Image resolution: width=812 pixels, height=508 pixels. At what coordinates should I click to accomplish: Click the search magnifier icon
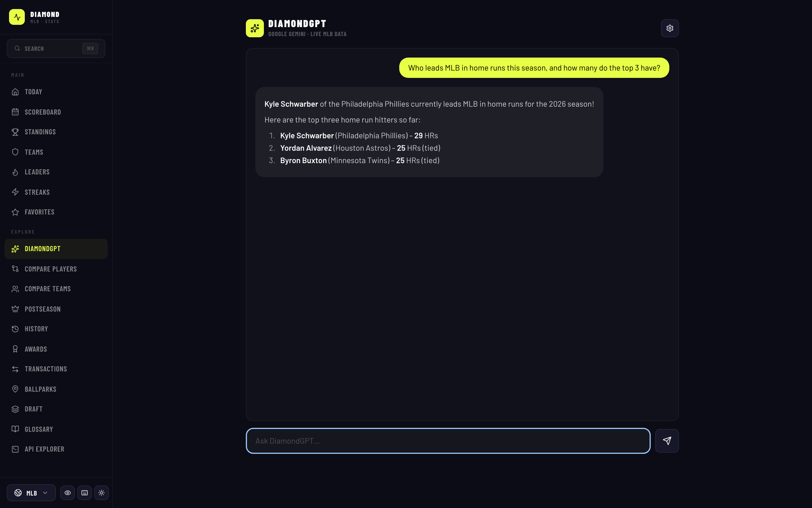tap(17, 48)
